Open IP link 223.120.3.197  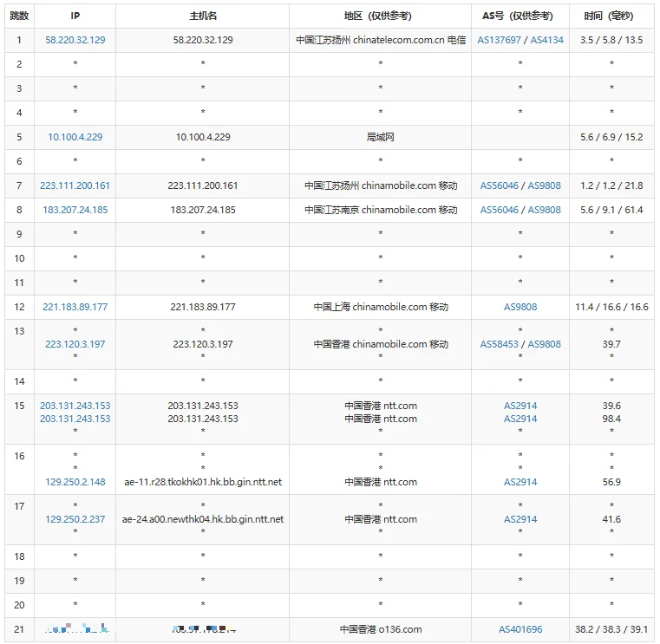coord(75,344)
